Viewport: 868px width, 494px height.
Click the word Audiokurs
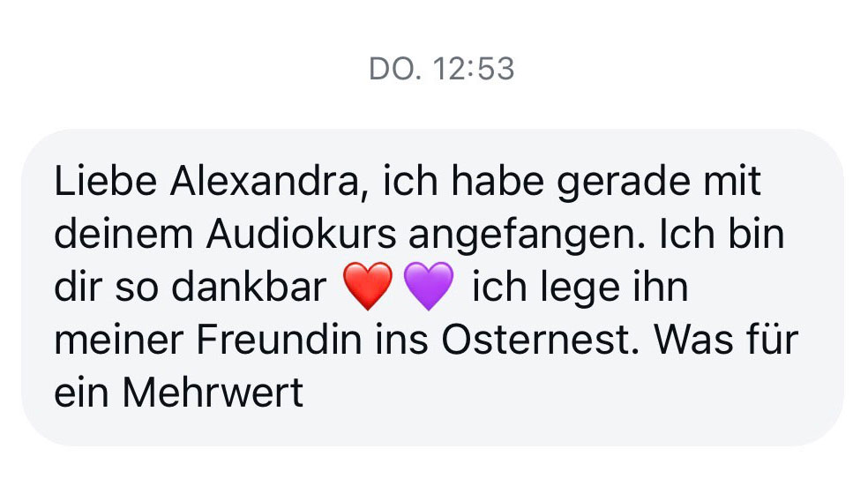click(x=301, y=235)
